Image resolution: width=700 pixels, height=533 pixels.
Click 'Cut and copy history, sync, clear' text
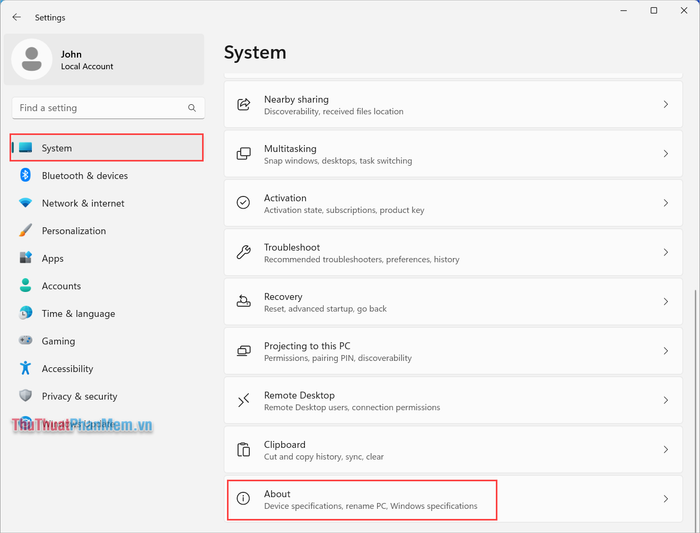[324, 457]
